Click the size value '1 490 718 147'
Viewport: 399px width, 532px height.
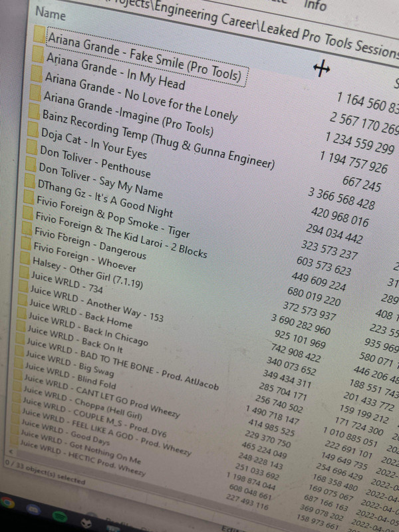tap(273, 415)
